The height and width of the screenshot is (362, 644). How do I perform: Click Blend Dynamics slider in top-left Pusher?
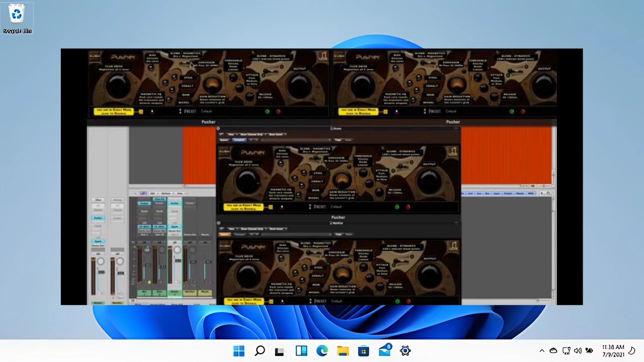click(x=270, y=71)
